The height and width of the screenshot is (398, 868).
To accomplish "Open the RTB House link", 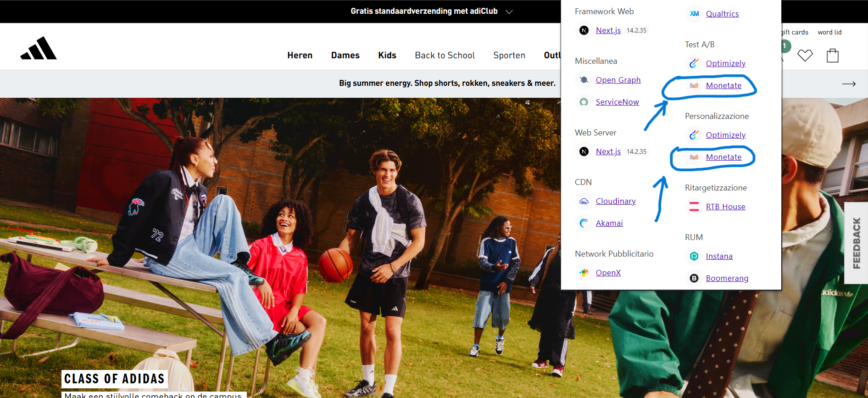I will (x=726, y=207).
